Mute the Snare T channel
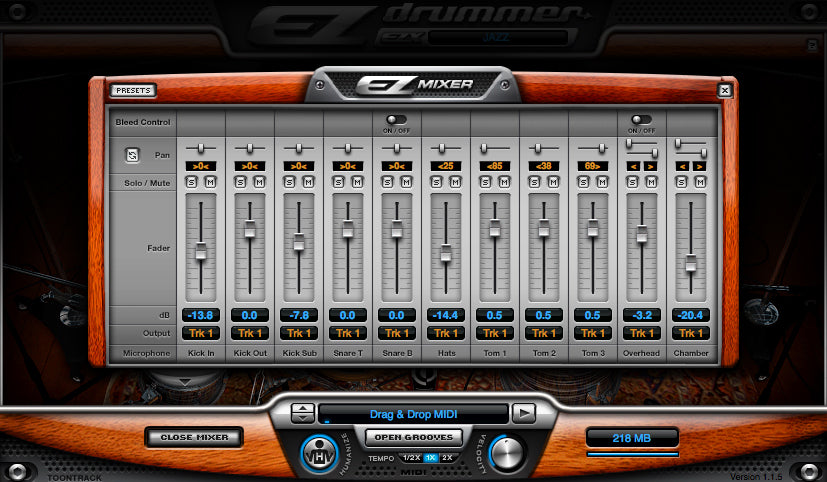The width and height of the screenshot is (827, 482). point(357,182)
